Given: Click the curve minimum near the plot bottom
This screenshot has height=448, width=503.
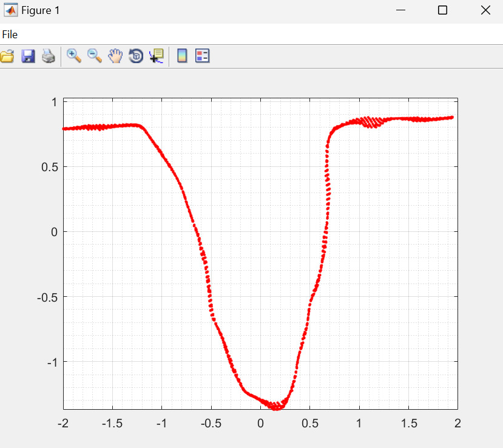Looking at the screenshot, I should point(277,407).
